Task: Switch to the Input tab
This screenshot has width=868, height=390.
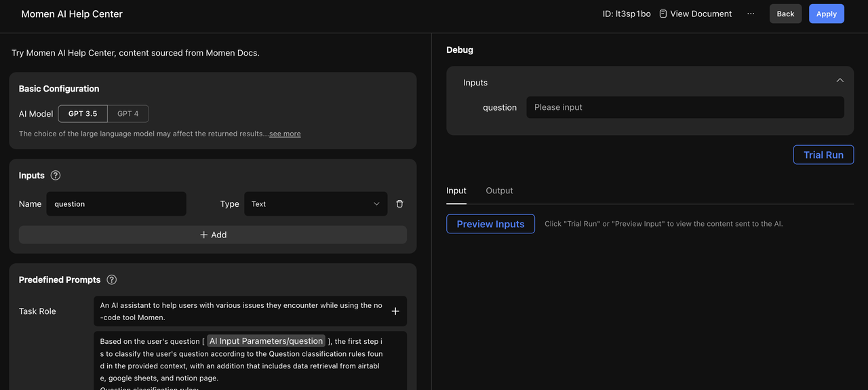Action: pos(456,191)
